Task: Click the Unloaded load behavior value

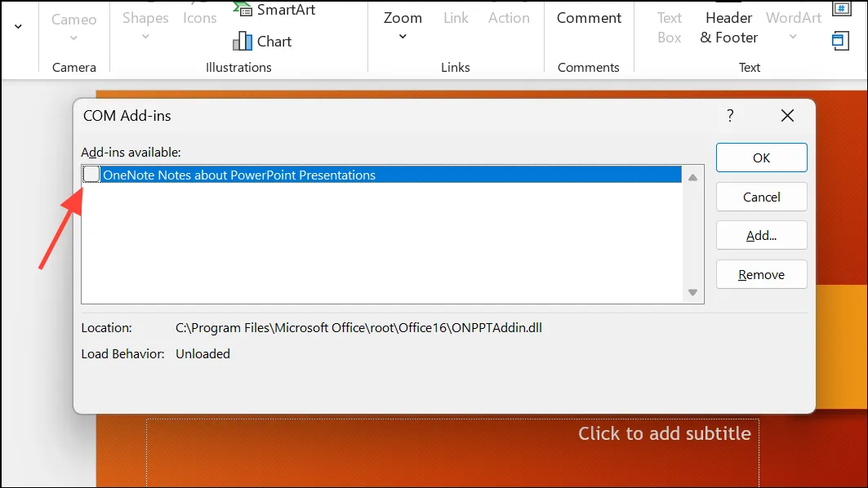Action: point(203,353)
